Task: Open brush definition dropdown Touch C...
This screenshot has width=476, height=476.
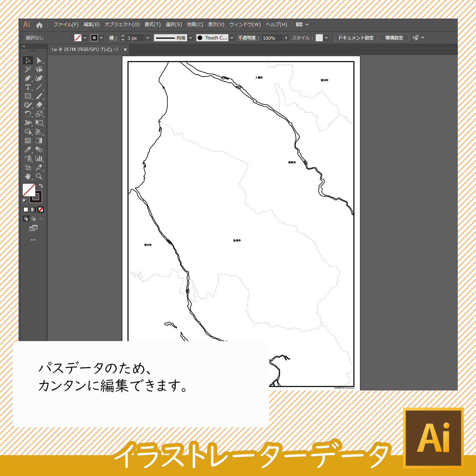Action: tap(232, 38)
